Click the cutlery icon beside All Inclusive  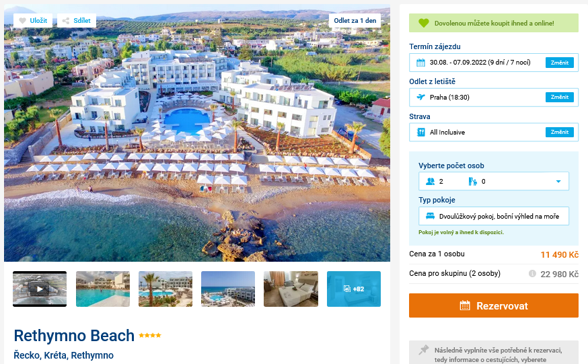[420, 132]
